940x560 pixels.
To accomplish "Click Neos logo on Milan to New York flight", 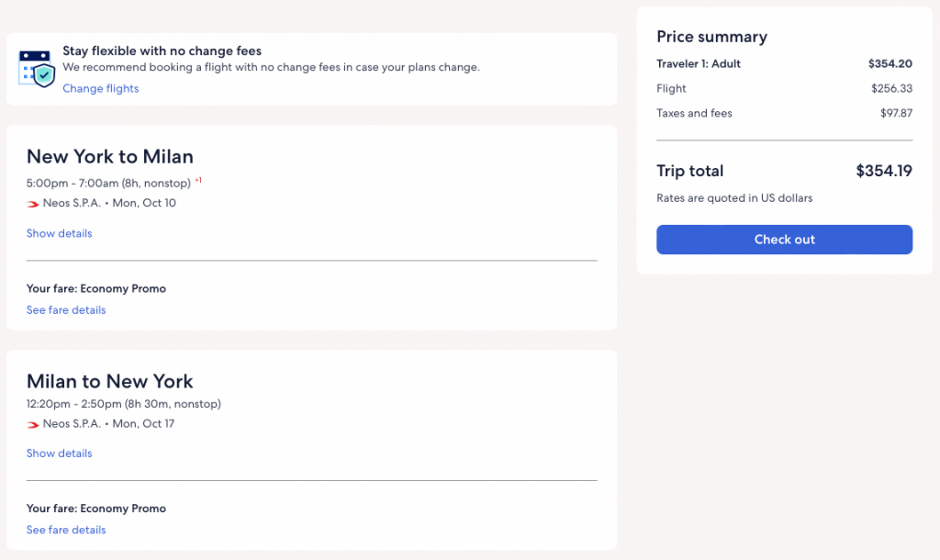I will (34, 424).
